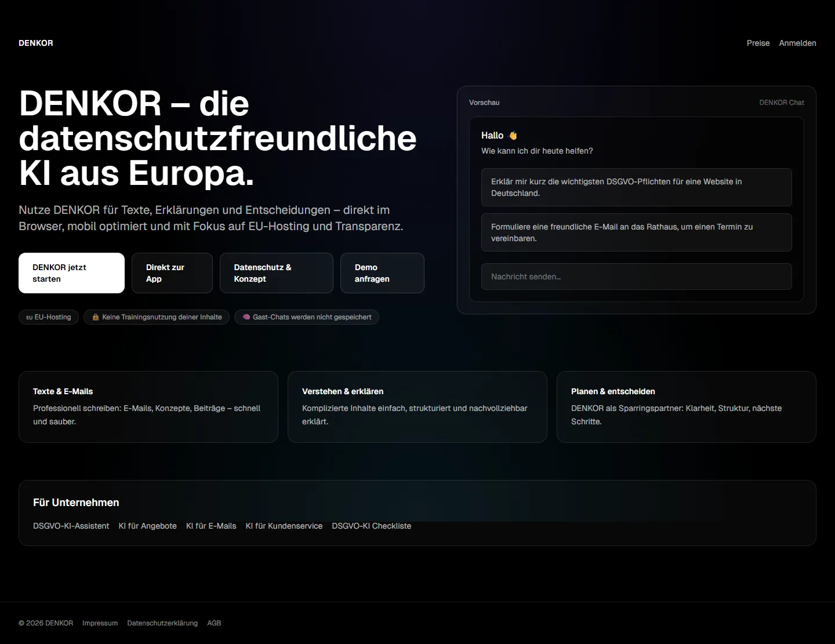Click the brain icon in Gast-Chats badge
835x644 pixels.
(x=246, y=317)
